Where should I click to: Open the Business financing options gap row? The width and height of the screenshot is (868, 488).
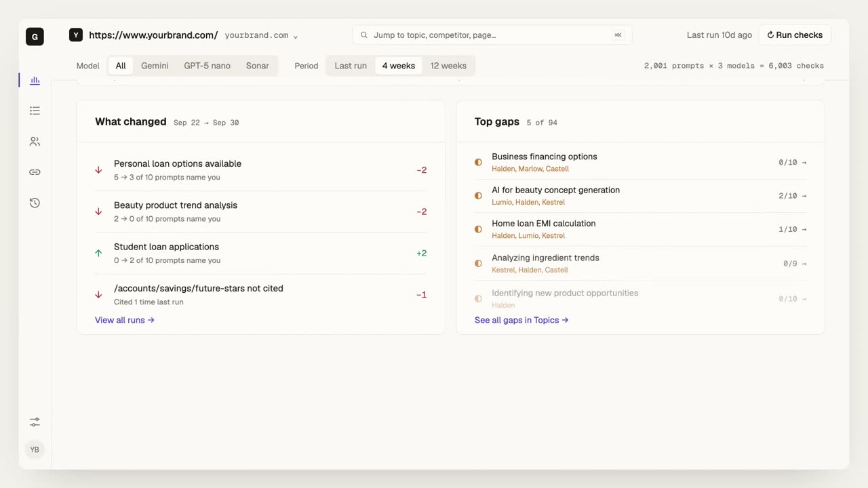click(x=641, y=163)
